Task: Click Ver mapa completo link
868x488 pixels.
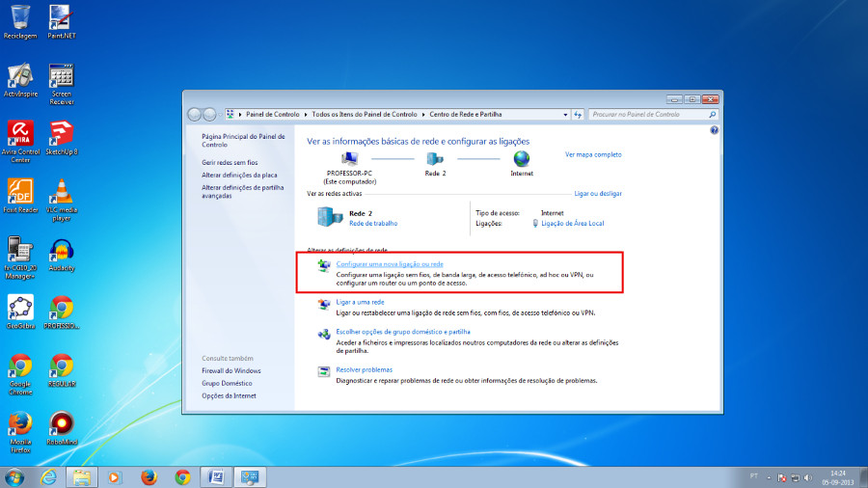Action: [593, 155]
